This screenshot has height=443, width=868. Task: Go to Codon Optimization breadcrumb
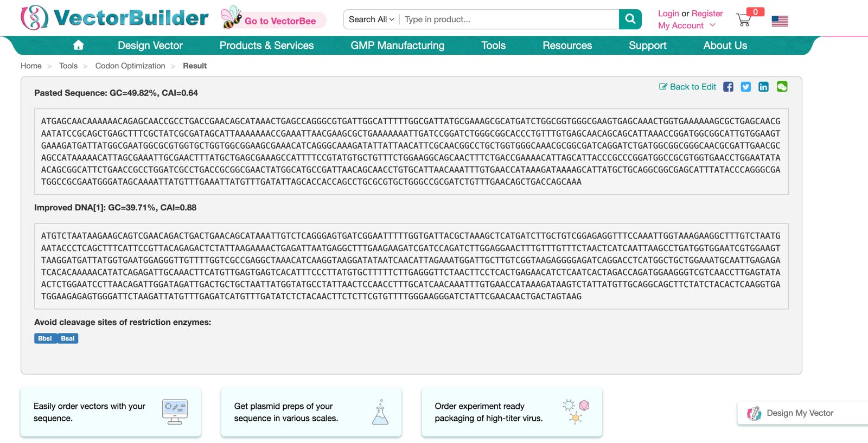[x=130, y=66]
